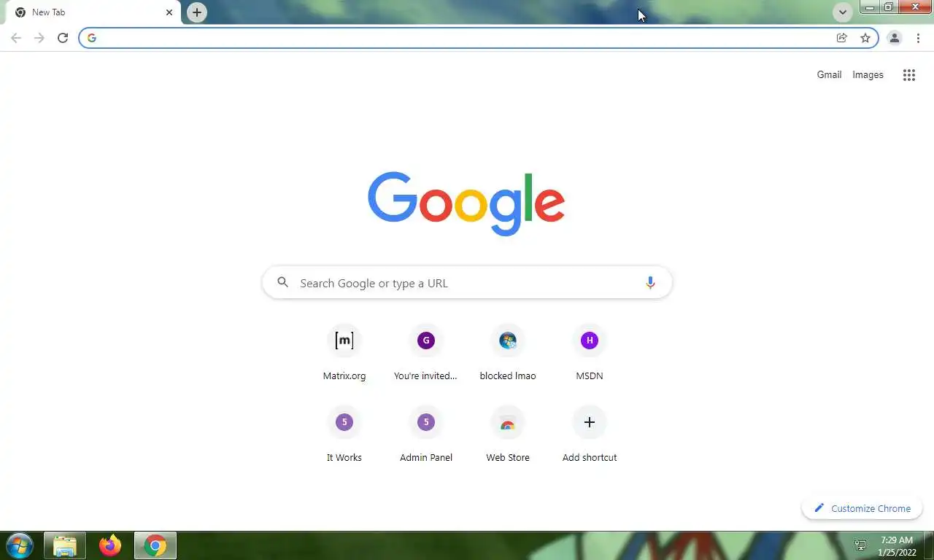Open the Matrix.org shortcut
Viewport: 934px width, 560px height.
[x=344, y=354]
